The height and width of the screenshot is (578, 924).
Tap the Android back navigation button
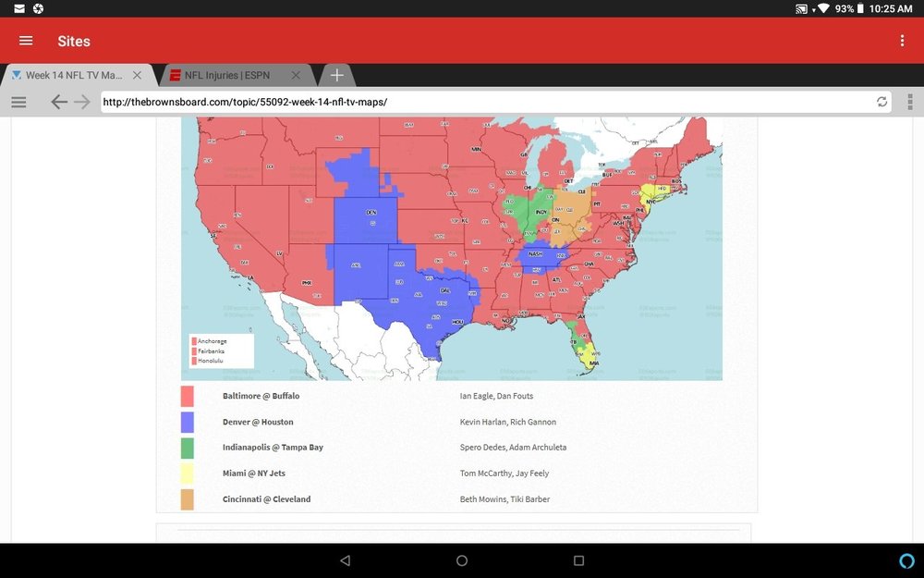coord(346,560)
